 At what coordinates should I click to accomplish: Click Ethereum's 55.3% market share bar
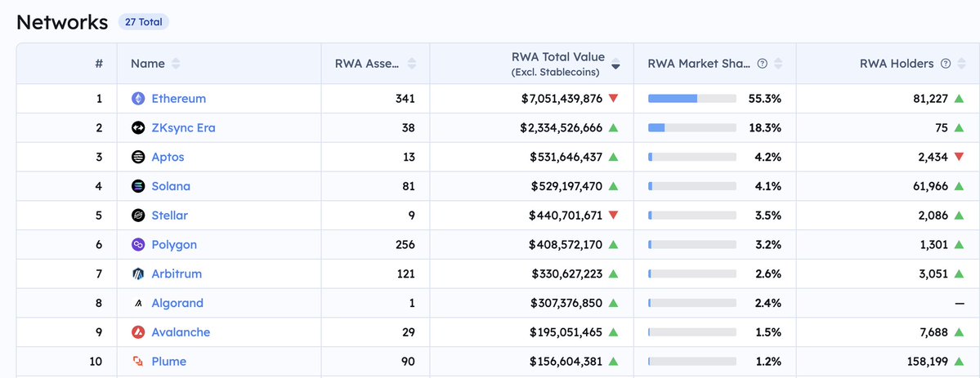coord(692,99)
